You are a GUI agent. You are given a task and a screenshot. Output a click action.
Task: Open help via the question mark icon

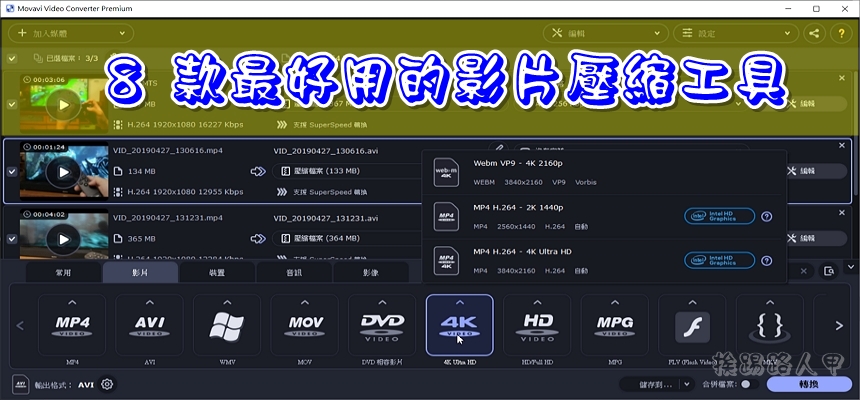[841, 33]
